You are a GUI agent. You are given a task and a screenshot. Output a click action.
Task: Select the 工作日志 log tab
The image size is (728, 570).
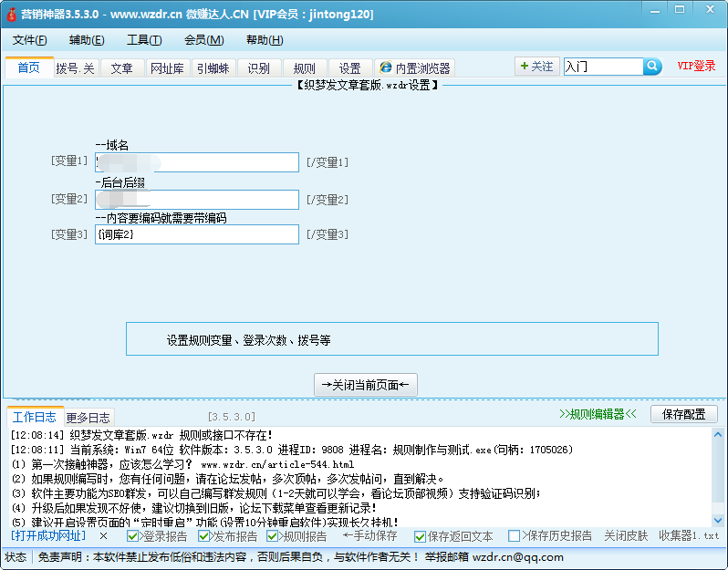tap(35, 417)
